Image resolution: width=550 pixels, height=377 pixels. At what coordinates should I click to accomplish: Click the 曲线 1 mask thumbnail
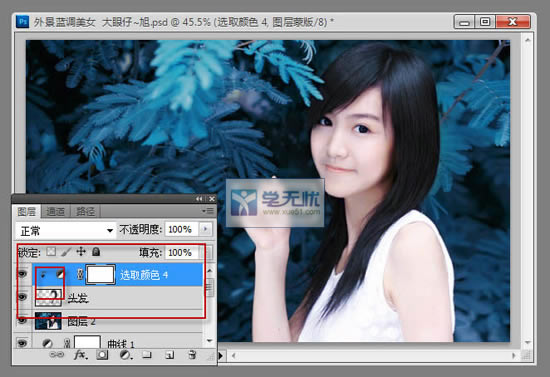coord(87,342)
